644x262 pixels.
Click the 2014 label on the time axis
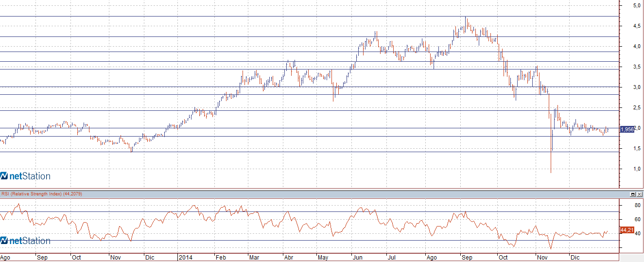(185, 257)
